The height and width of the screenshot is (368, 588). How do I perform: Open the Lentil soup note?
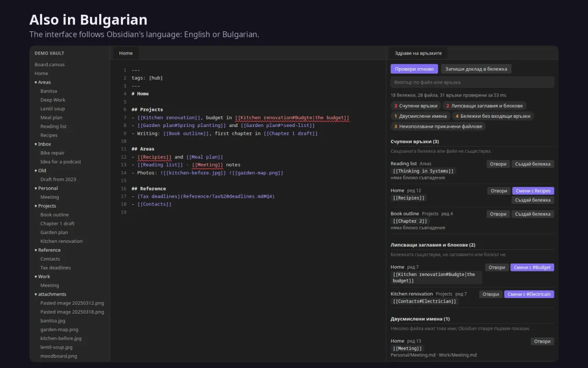point(53,109)
